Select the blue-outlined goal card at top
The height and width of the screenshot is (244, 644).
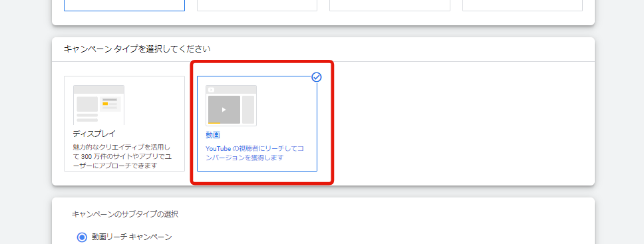point(124,5)
